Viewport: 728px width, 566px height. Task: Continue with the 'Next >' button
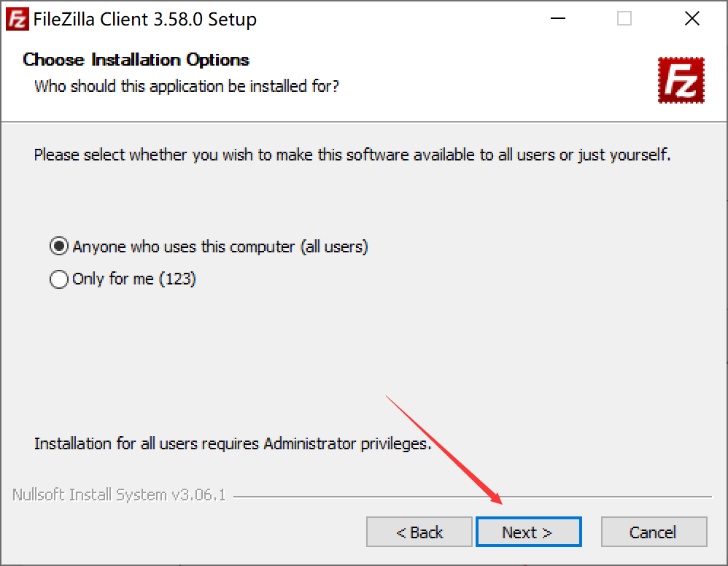[528, 532]
